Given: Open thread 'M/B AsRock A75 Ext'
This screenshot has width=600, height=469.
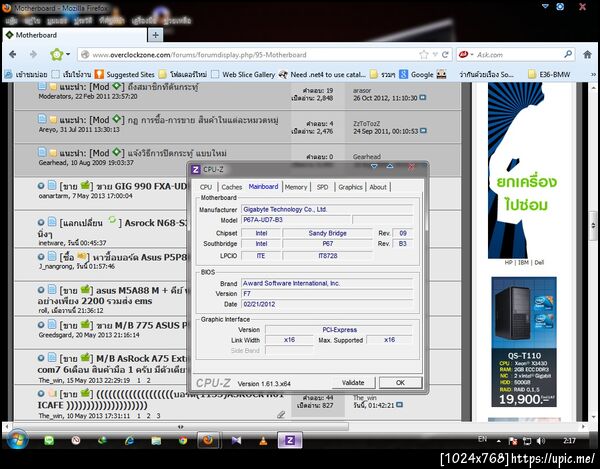Looking at the screenshot, I should pyautogui.click(x=114, y=364).
